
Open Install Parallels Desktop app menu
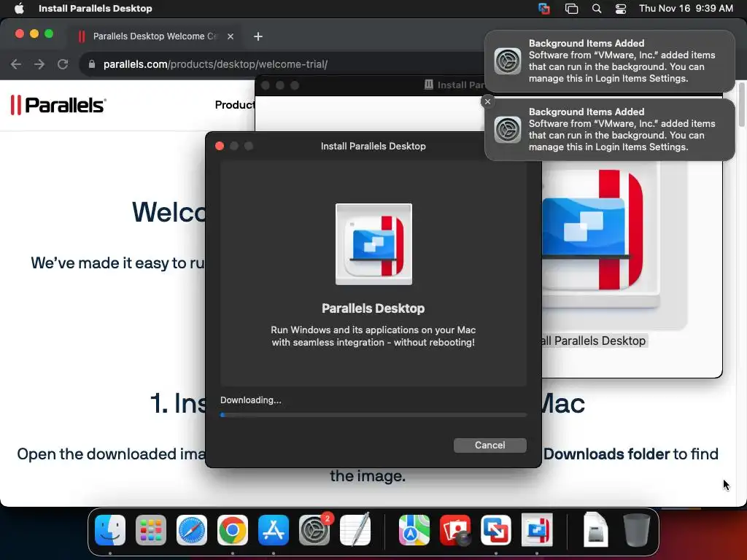(x=96, y=8)
